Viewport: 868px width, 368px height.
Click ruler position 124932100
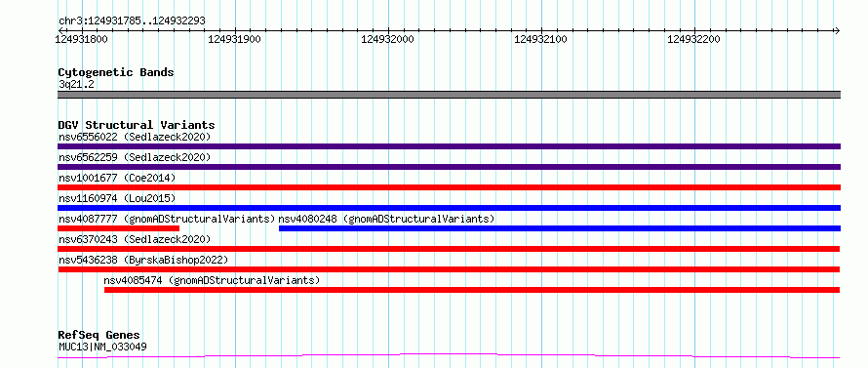541,39
